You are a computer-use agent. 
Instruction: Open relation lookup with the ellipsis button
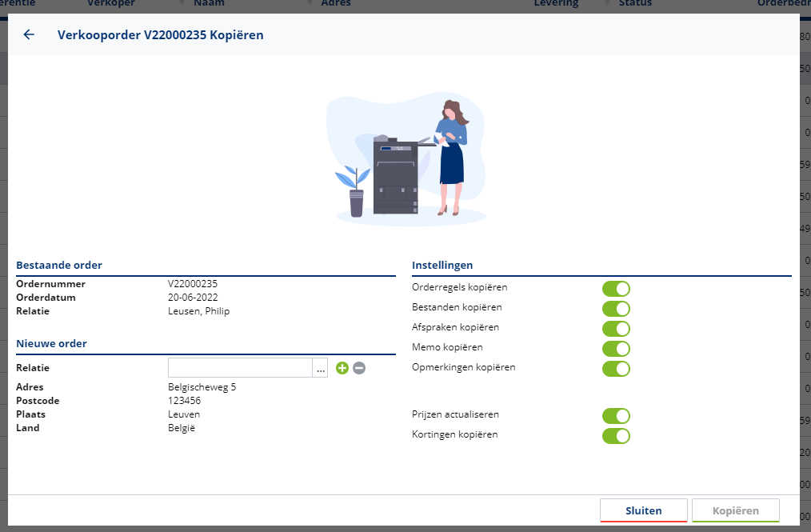click(321, 368)
